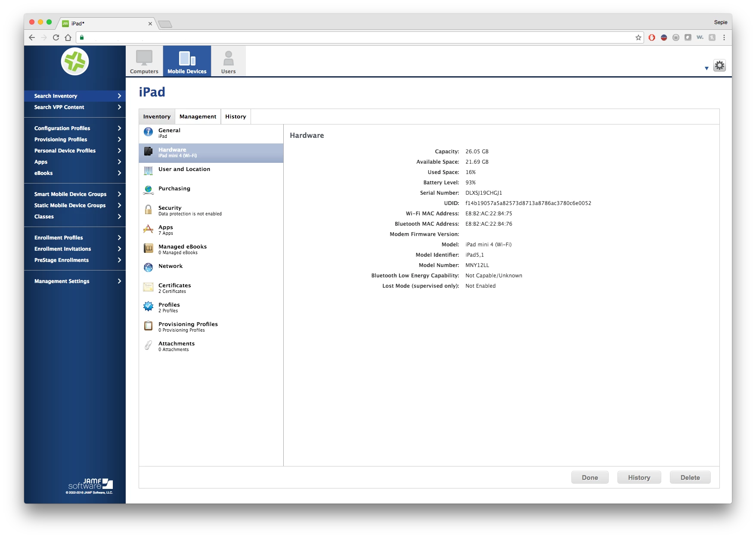This screenshot has height=538, width=756.
Task: Click the Opera extension icon
Action: (652, 37)
